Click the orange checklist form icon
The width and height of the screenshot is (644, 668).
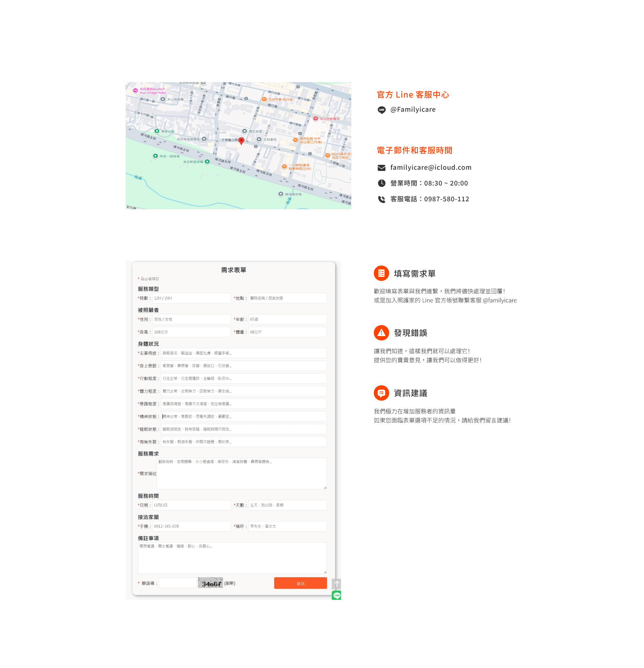click(381, 273)
